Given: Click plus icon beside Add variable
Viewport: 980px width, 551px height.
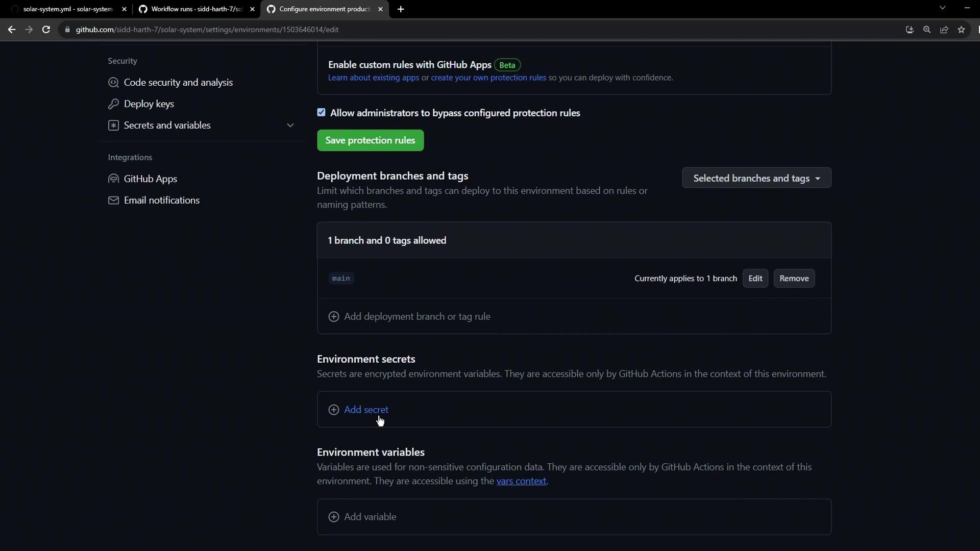Looking at the screenshot, I should tap(334, 517).
